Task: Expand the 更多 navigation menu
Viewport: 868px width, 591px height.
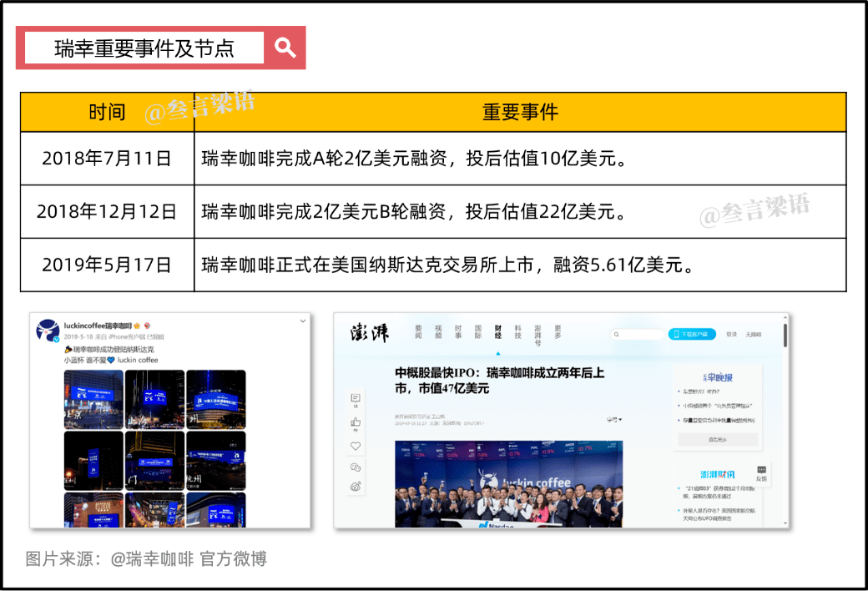Action: [558, 332]
